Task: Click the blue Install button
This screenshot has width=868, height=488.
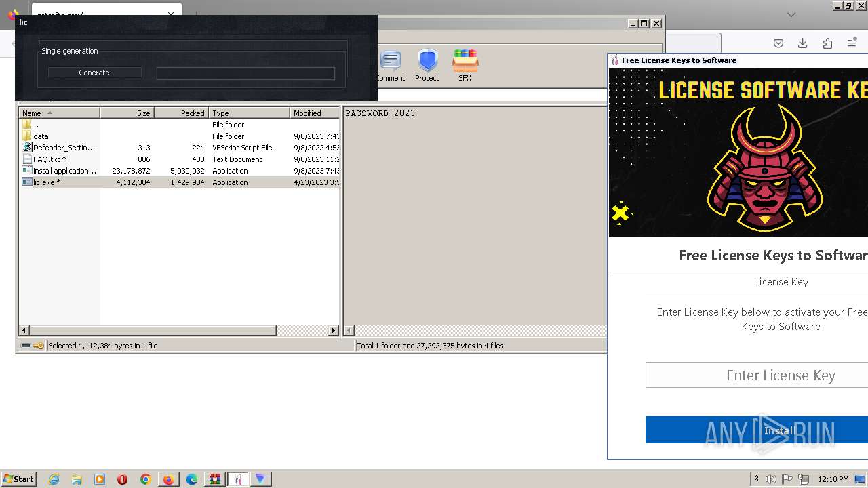Action: [757, 430]
